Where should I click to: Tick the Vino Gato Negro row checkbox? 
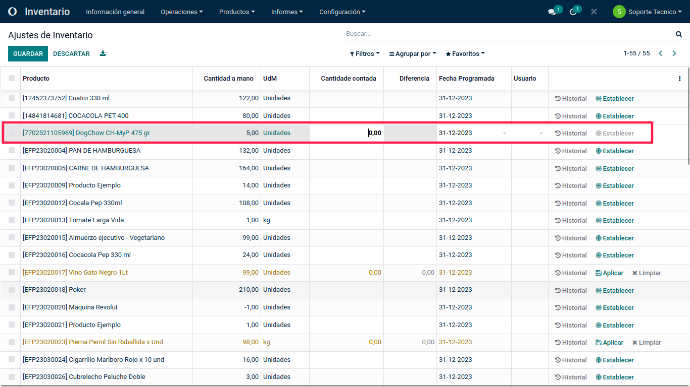coord(11,272)
